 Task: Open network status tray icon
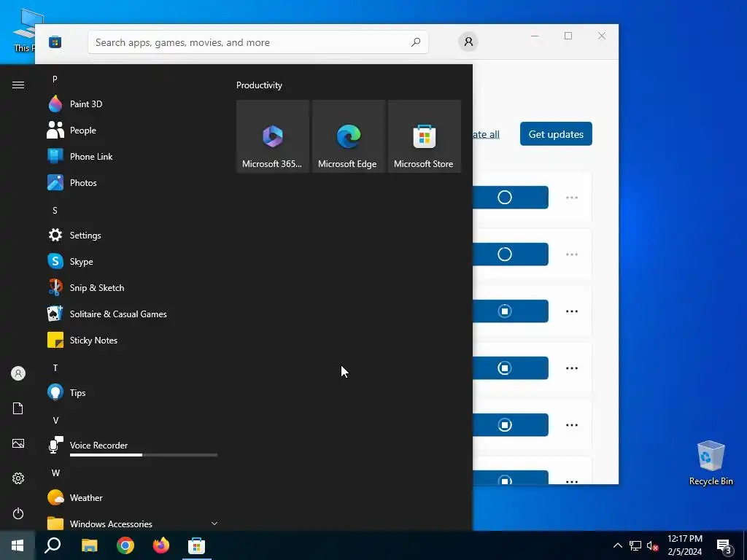pos(635,545)
